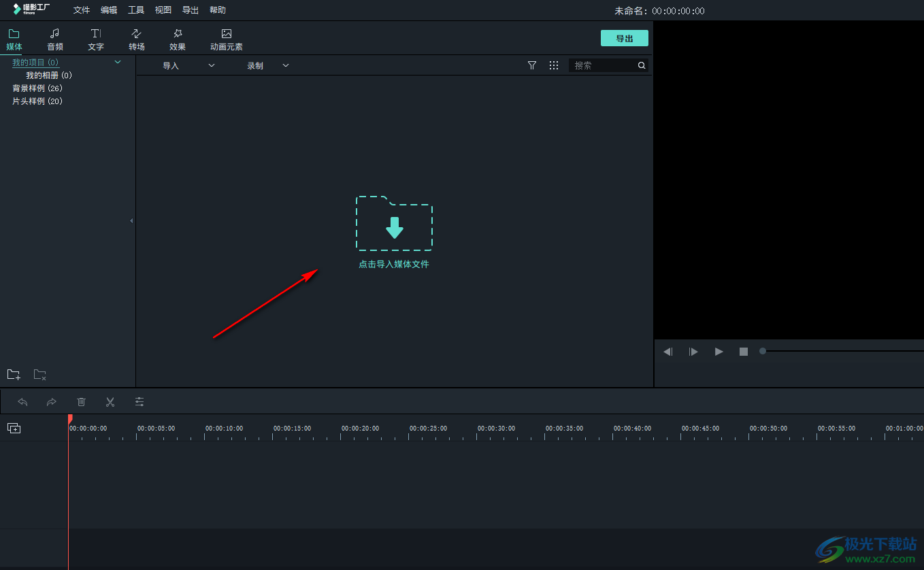Click the scissors split icon
The image size is (924, 570).
tap(110, 402)
